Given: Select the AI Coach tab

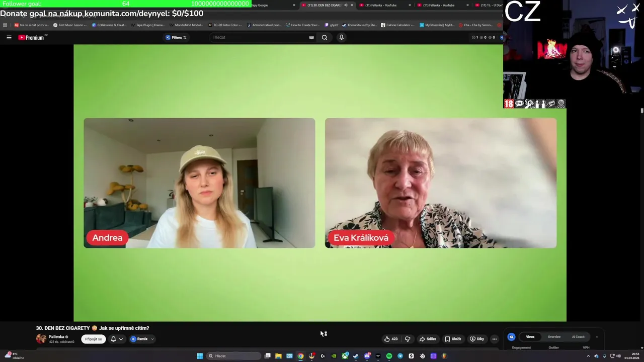Looking at the screenshot, I should click(578, 337).
